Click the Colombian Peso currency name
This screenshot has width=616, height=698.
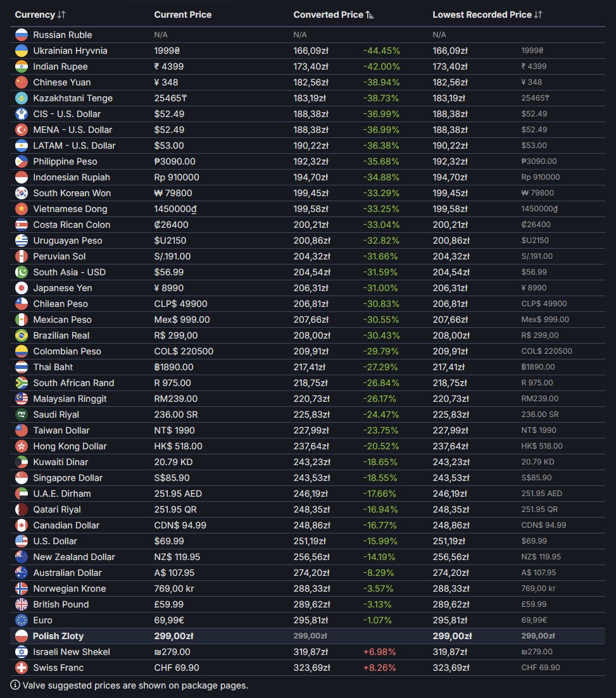[x=67, y=351]
